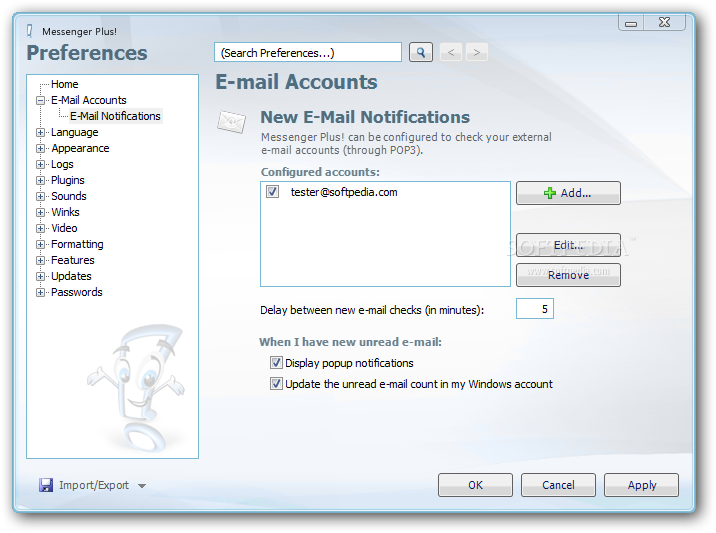Click the Remove account button
Screen dimensions: 716x533
568,275
